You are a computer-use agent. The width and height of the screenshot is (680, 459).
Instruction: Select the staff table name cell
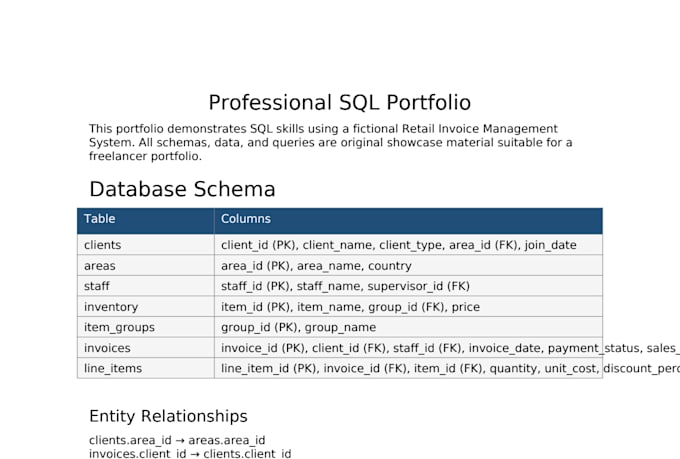click(x=146, y=286)
